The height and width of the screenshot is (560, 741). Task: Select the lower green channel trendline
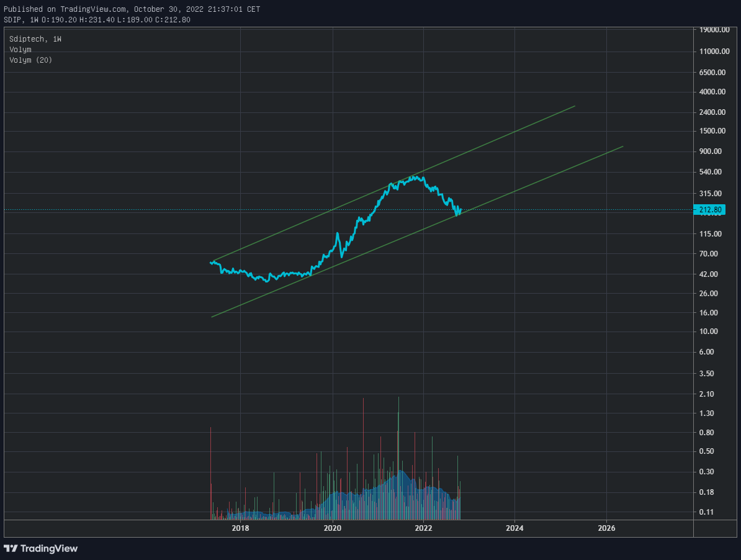point(417,232)
